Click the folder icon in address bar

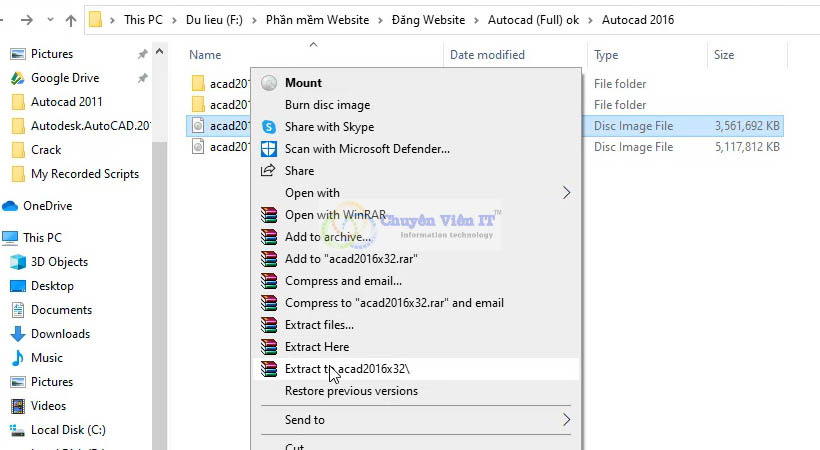click(x=95, y=20)
